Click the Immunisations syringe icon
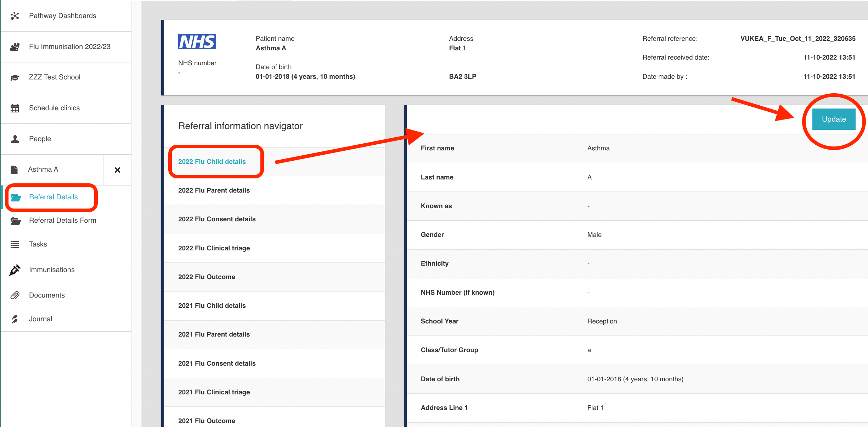 point(15,270)
